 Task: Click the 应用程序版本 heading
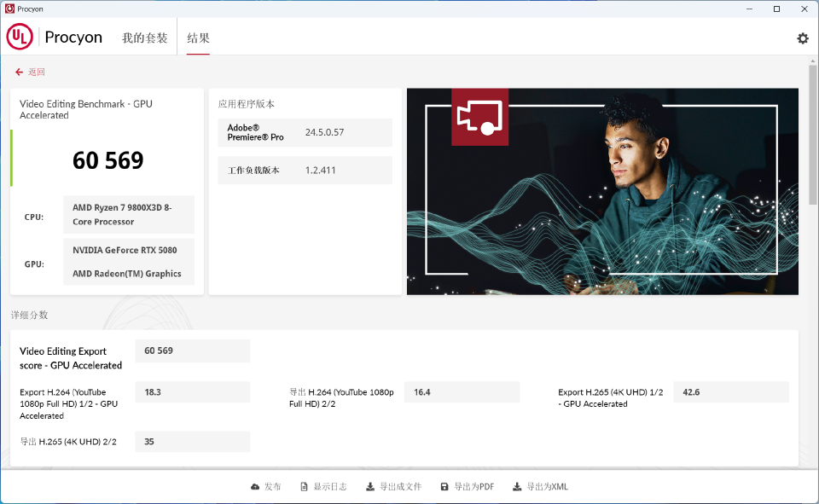[x=246, y=104]
